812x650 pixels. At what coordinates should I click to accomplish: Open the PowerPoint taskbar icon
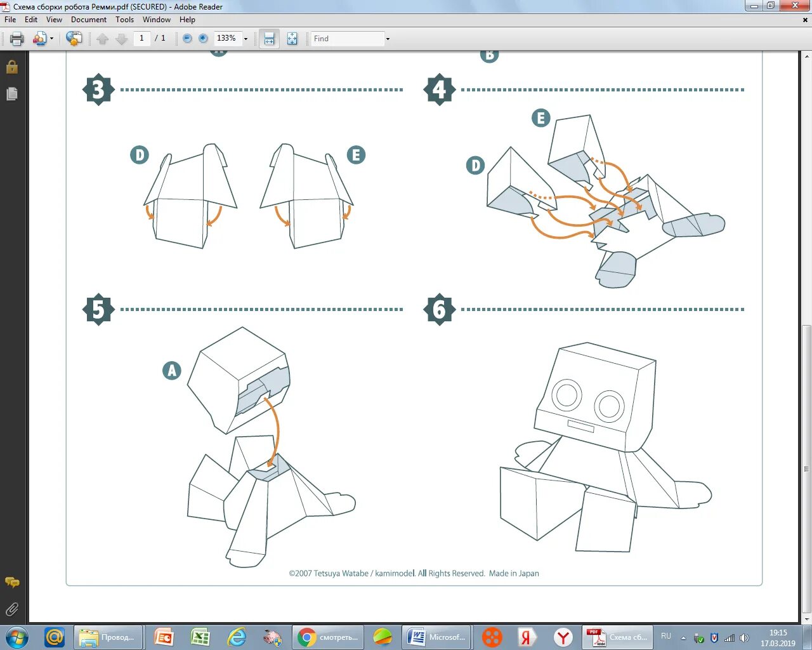(x=164, y=637)
